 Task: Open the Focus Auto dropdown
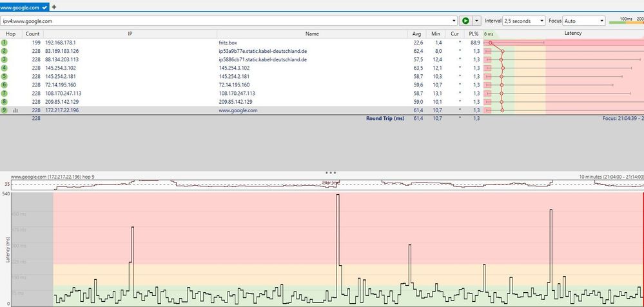coord(584,21)
